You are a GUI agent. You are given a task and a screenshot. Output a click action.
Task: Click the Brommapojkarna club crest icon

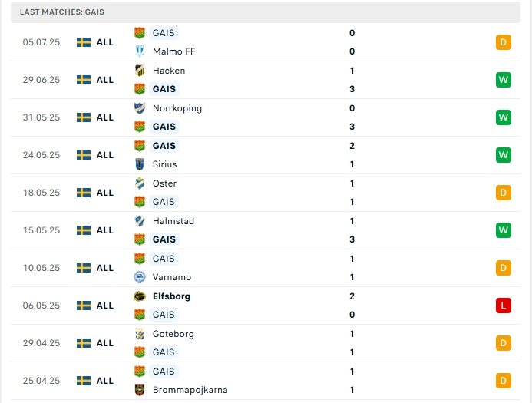[140, 390]
